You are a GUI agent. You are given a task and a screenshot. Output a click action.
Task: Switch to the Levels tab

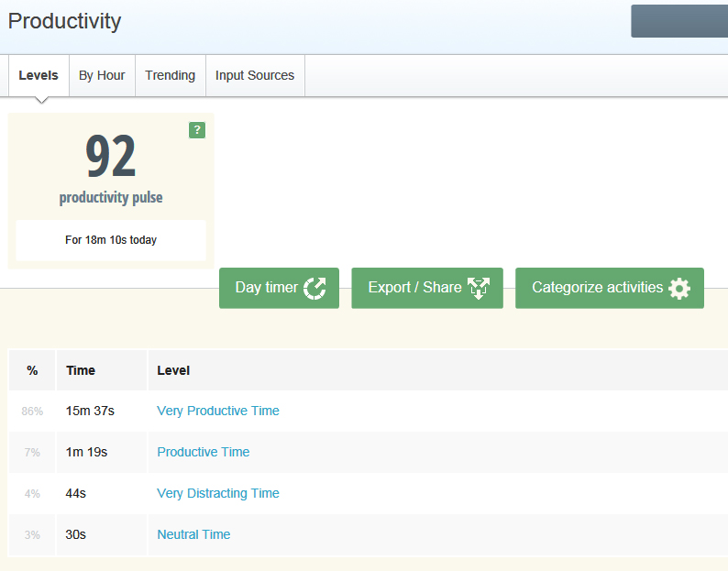tap(39, 75)
